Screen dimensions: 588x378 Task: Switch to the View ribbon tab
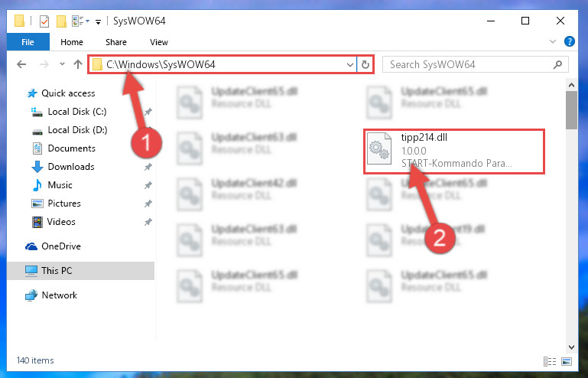[x=158, y=42]
